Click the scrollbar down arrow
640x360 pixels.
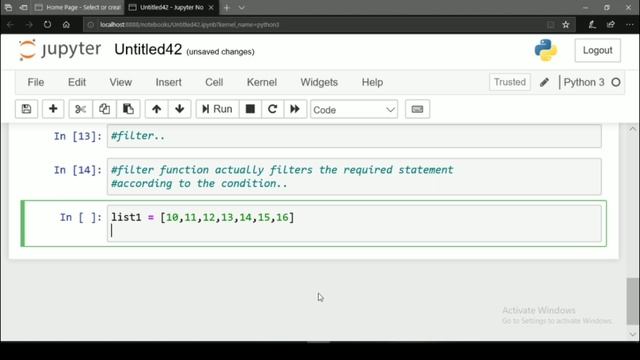[633, 334]
